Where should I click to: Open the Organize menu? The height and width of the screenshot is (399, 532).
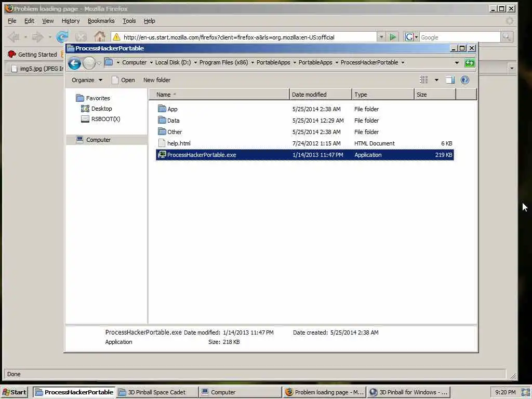[x=87, y=80]
